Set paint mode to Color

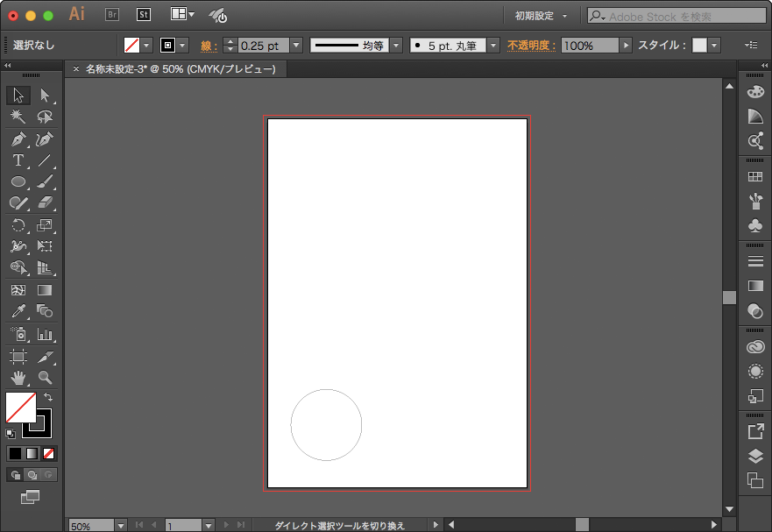15,454
